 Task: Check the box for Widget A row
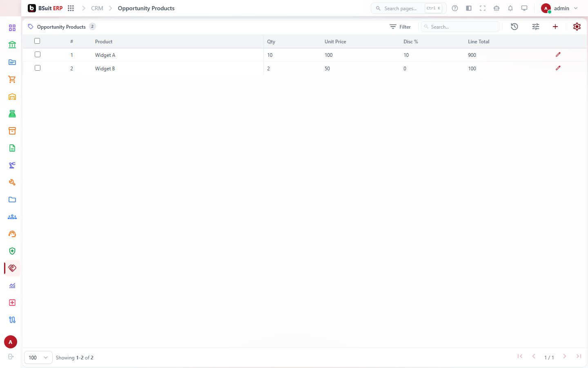[38, 54]
